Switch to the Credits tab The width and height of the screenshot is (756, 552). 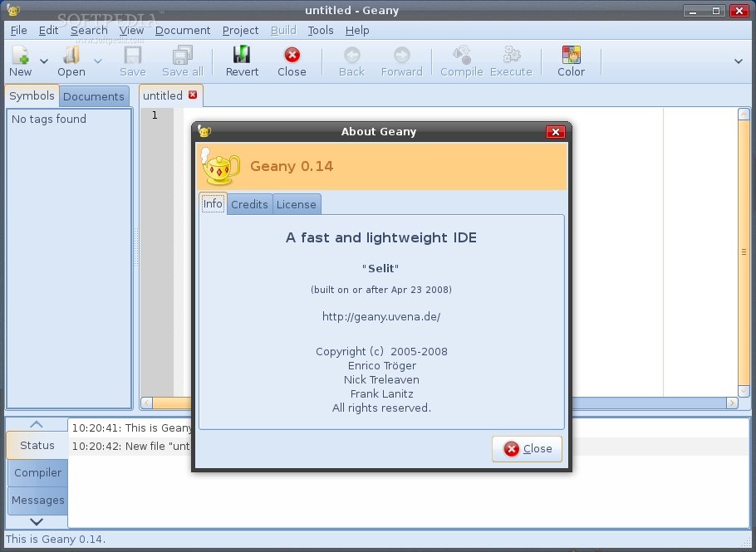click(x=249, y=204)
